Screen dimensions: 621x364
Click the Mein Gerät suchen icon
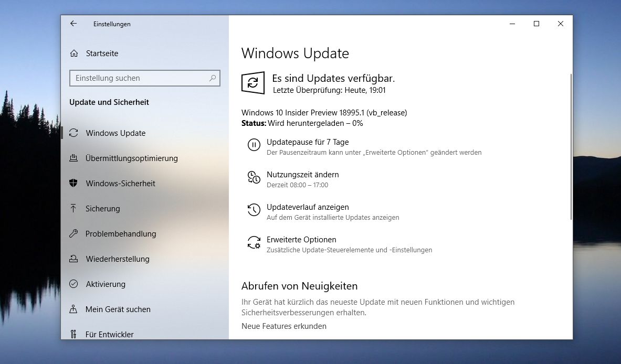pos(73,309)
